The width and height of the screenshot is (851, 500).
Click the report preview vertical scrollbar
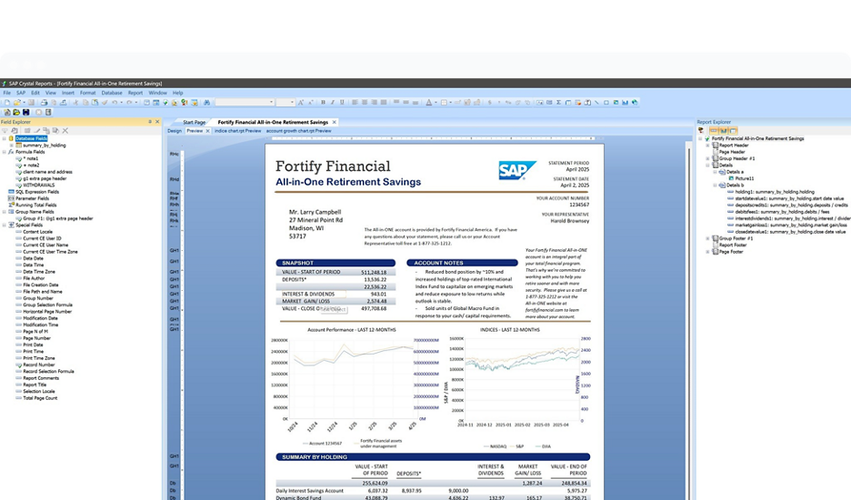click(690, 320)
